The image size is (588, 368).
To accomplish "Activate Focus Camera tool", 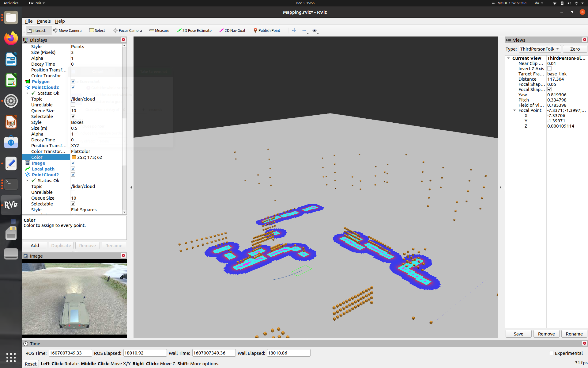I will pyautogui.click(x=127, y=30).
